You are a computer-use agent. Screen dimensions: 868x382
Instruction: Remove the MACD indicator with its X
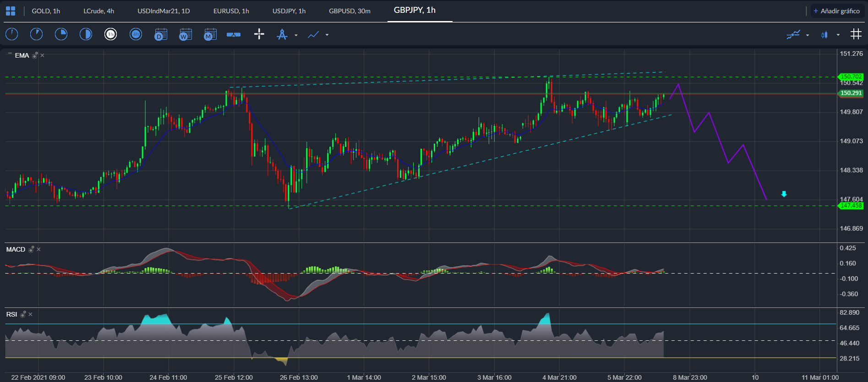tap(38, 249)
